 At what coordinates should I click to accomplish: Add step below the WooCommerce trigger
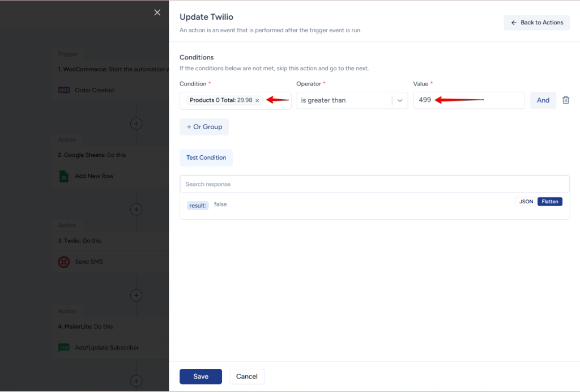136,123
